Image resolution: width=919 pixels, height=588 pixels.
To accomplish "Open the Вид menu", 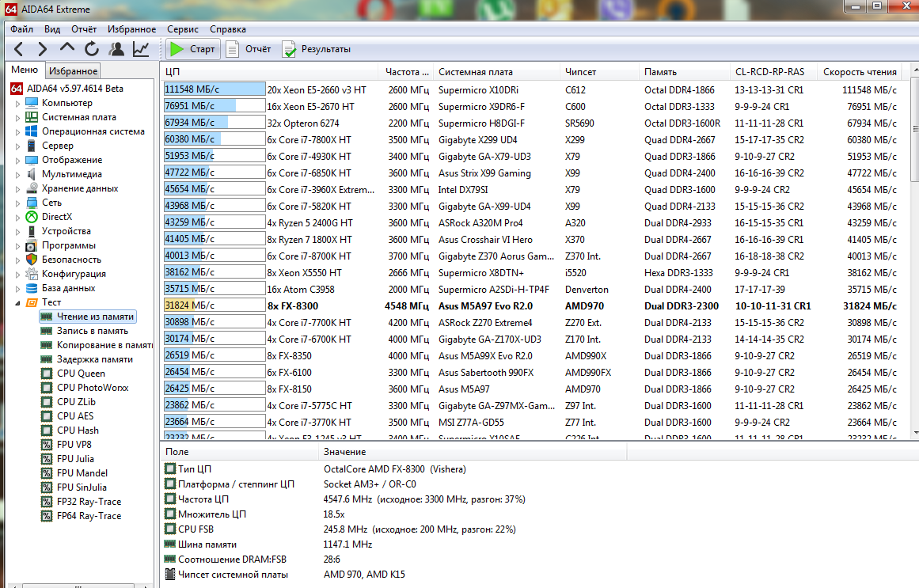I will (52, 29).
